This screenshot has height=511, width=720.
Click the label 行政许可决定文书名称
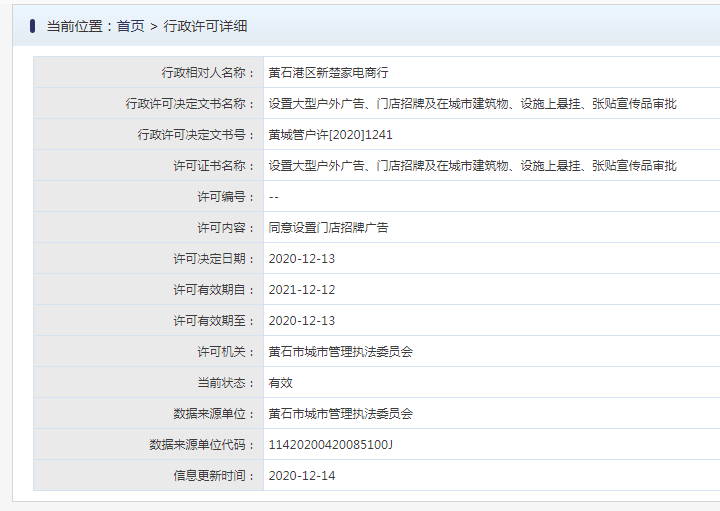click(x=186, y=104)
